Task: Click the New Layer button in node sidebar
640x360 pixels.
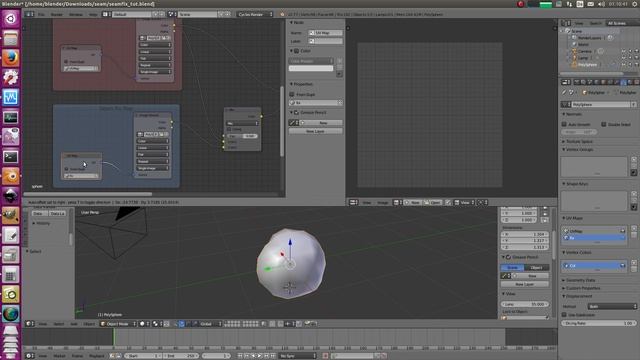Action: [316, 131]
